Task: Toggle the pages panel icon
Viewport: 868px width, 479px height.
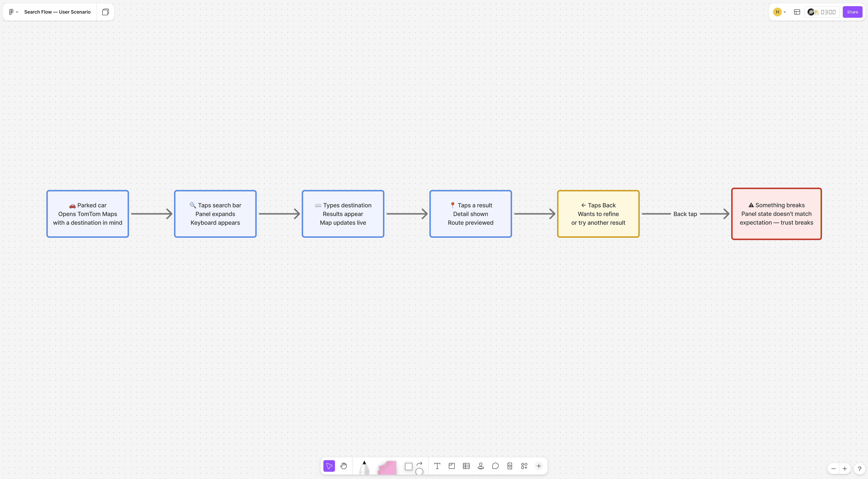Action: click(x=106, y=12)
